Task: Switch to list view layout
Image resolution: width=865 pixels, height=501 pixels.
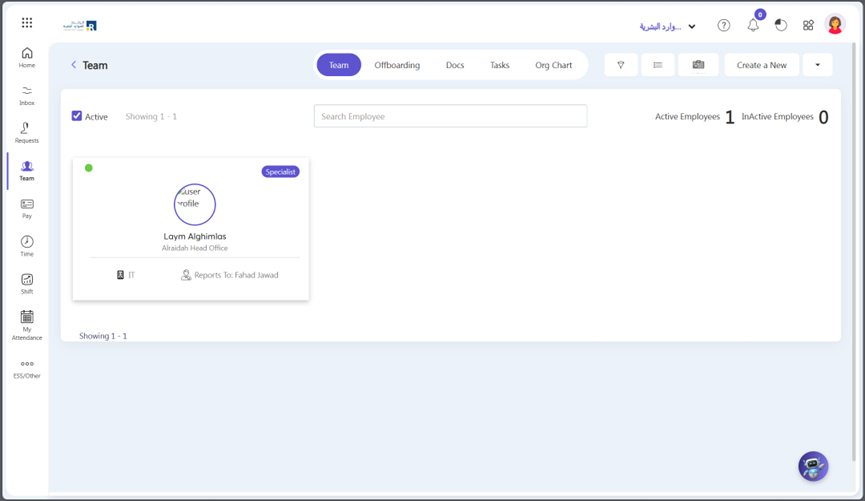Action: pos(657,65)
